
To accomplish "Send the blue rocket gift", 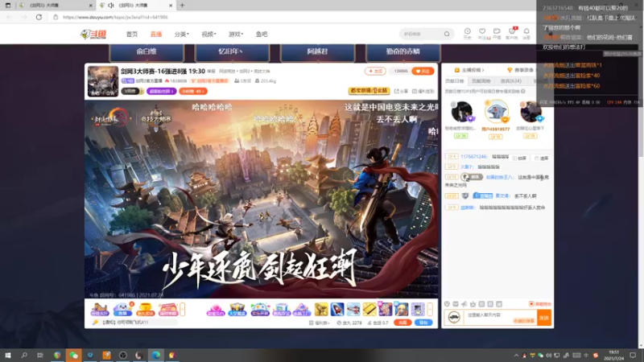I will (337, 310).
